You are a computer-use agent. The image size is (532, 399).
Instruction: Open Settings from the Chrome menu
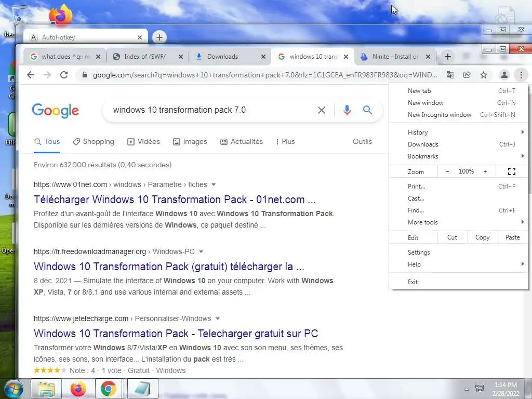point(458,252)
